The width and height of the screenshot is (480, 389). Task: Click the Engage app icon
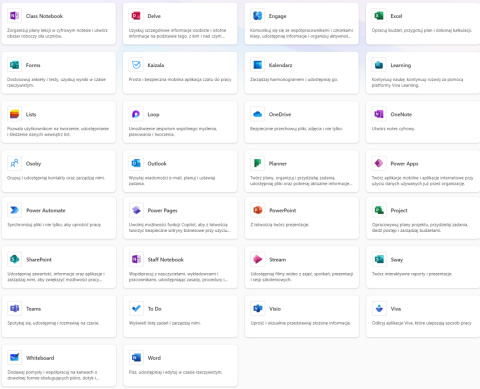click(257, 16)
